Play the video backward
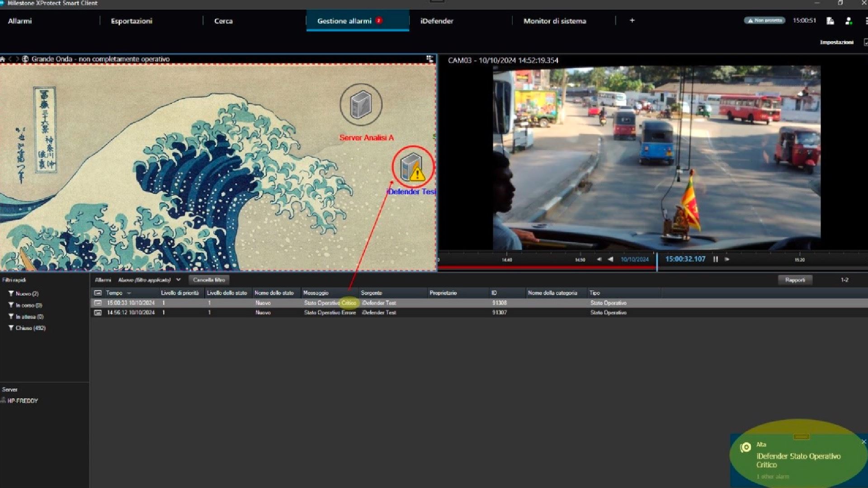This screenshot has width=868, height=488. (x=611, y=259)
